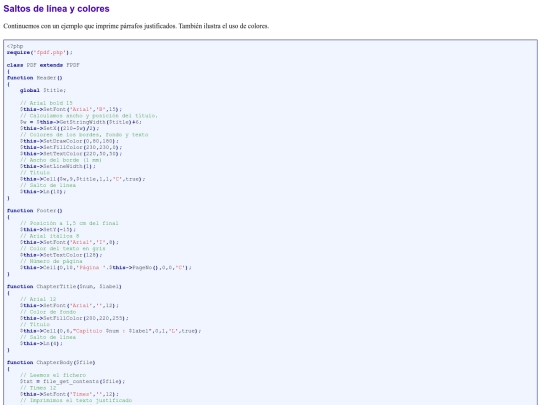Click the SetTextColor(128) line
This screenshot has height=405, width=540.
click(61, 255)
